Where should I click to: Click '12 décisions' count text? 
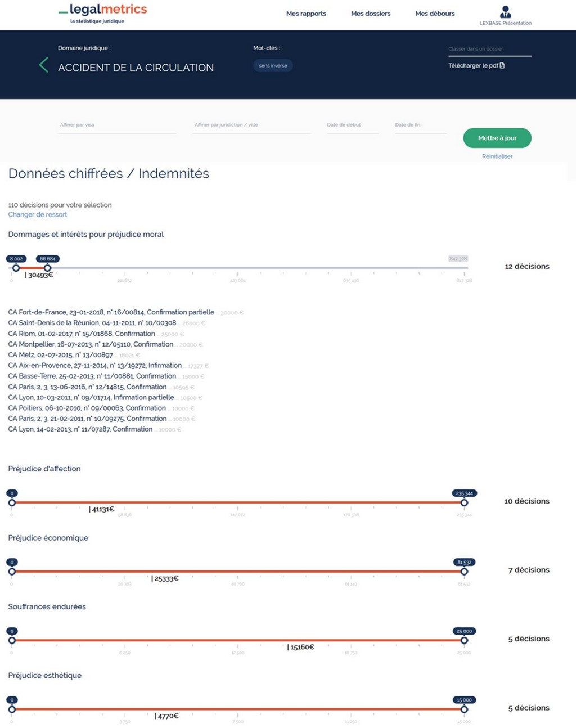[527, 267]
